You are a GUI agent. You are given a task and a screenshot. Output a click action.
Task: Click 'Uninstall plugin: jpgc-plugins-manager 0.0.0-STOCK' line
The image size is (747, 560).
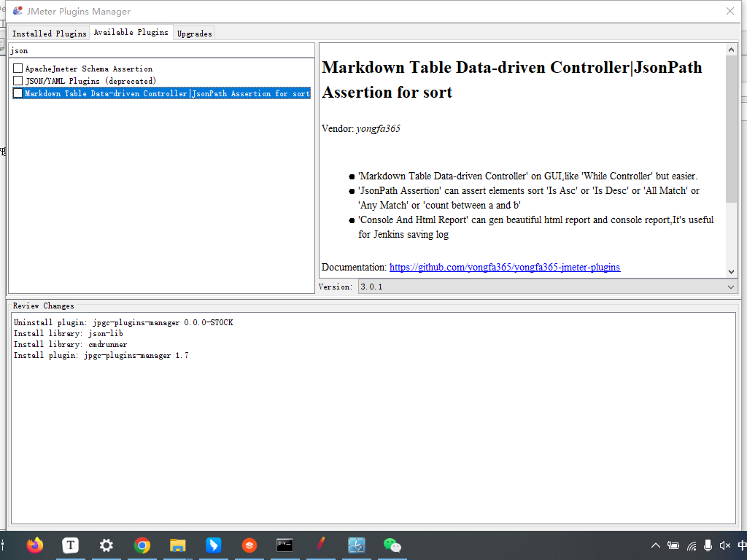pos(123,322)
